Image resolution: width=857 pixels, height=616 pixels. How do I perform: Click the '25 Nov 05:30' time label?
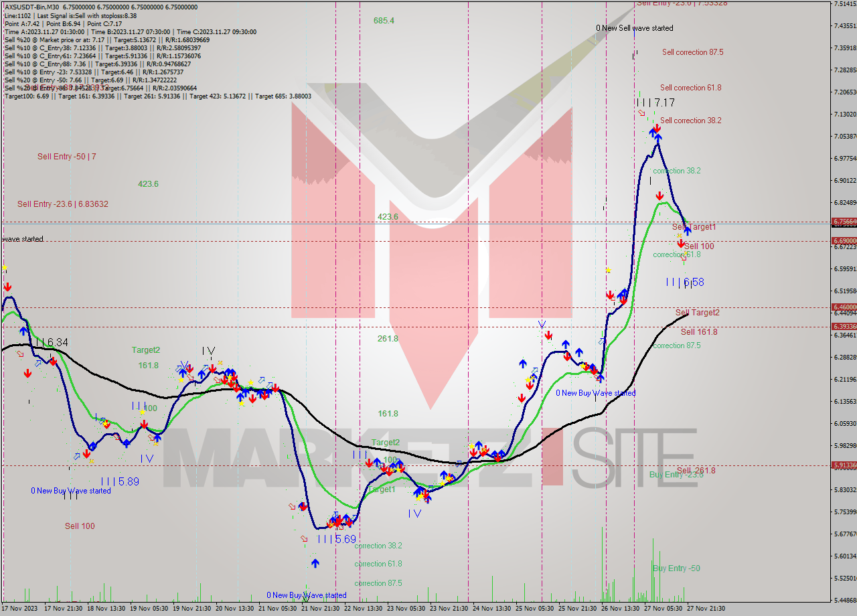click(535, 609)
